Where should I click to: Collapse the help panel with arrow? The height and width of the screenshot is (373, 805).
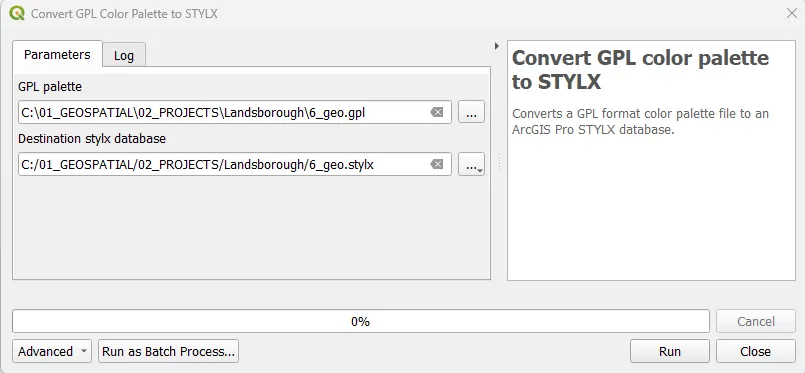click(x=496, y=46)
